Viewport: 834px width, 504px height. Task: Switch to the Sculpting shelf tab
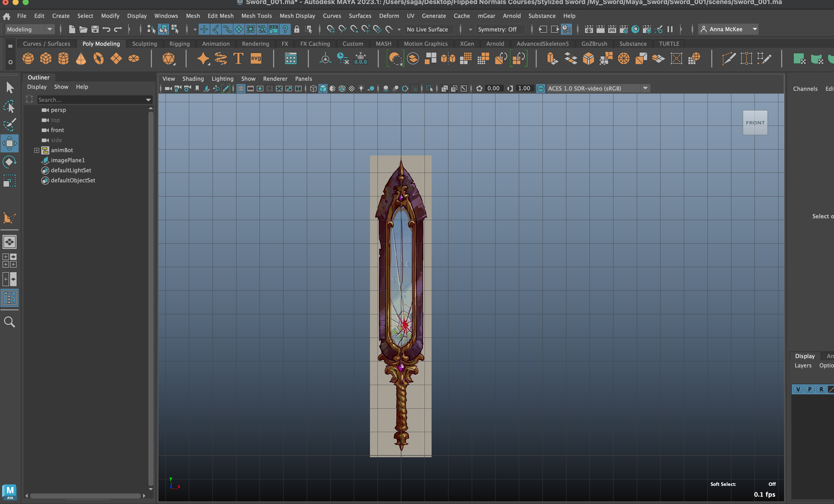tap(144, 44)
